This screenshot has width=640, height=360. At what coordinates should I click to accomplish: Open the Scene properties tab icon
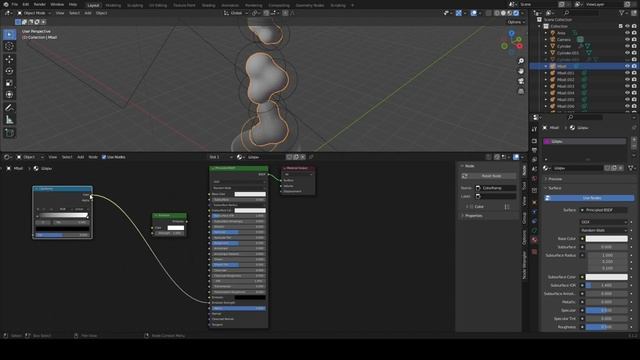point(534,169)
